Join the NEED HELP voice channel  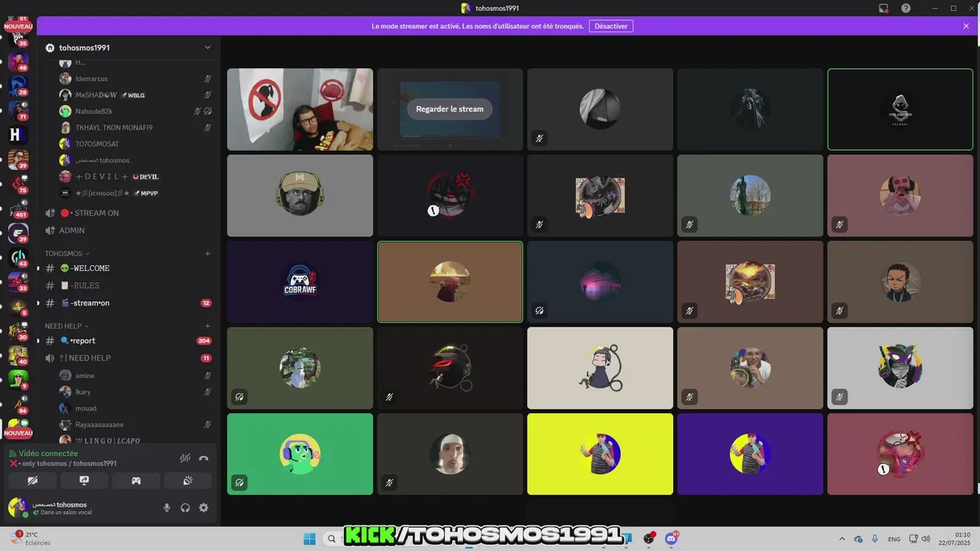click(x=129, y=358)
